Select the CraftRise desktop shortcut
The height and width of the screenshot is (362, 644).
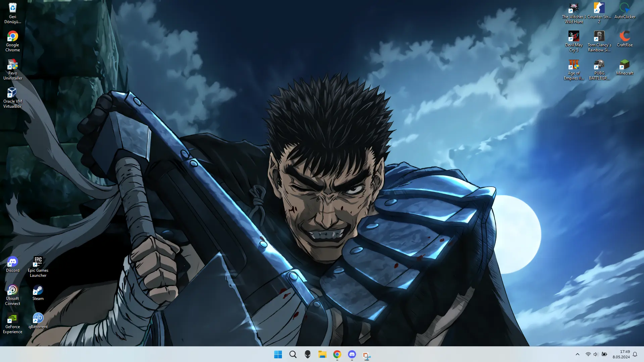tap(625, 39)
